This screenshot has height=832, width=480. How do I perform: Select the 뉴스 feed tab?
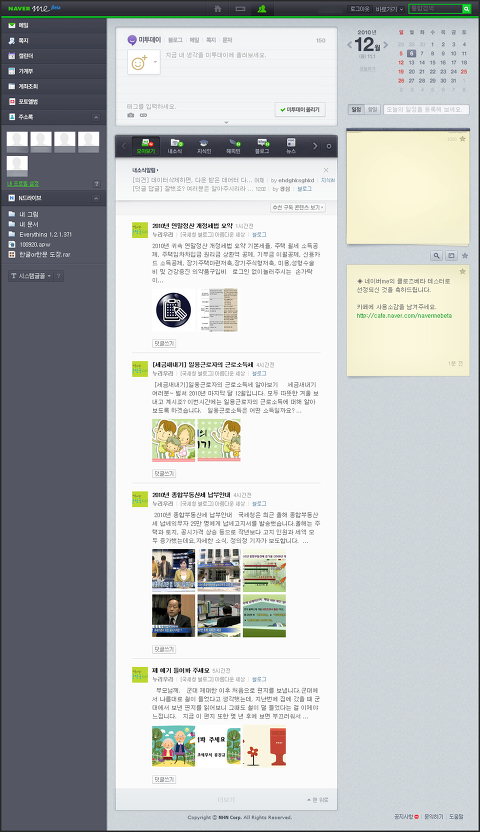point(291,146)
